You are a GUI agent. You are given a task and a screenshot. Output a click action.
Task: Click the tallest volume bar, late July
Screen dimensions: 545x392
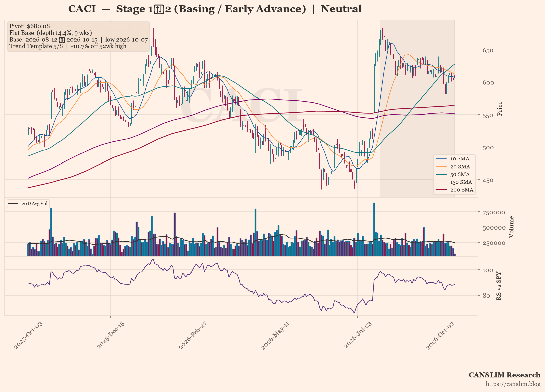(374, 230)
